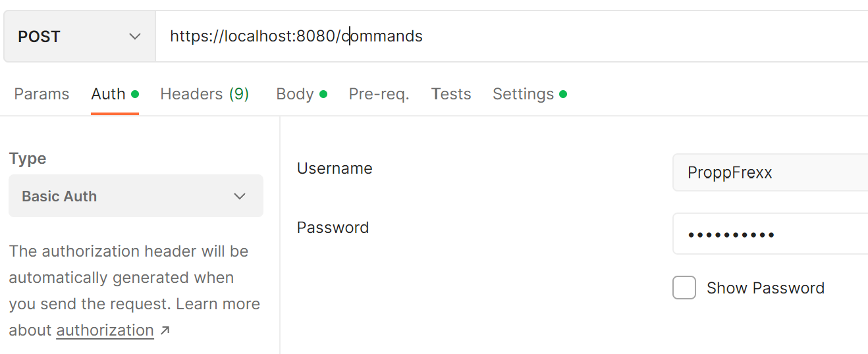
Task: Click the masked Password field
Action: click(769, 234)
